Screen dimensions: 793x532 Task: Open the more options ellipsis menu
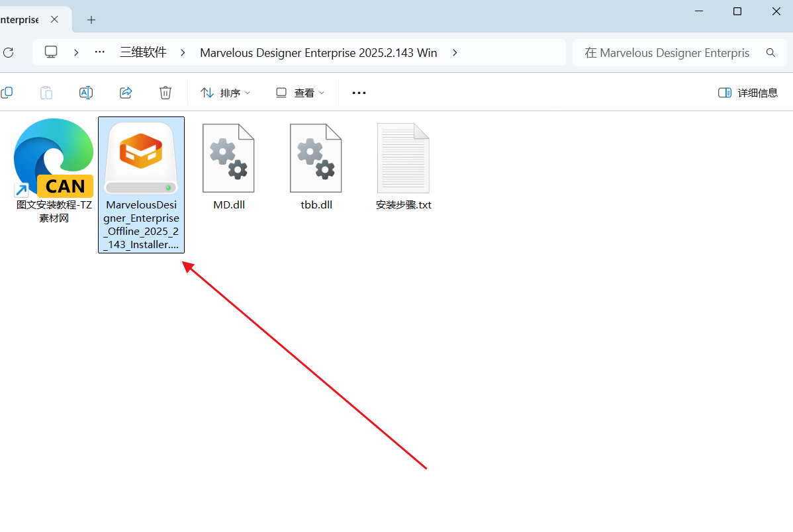point(359,93)
